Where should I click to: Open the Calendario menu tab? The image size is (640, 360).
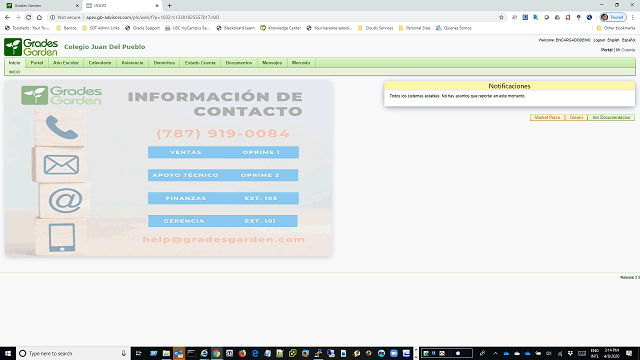(100, 63)
